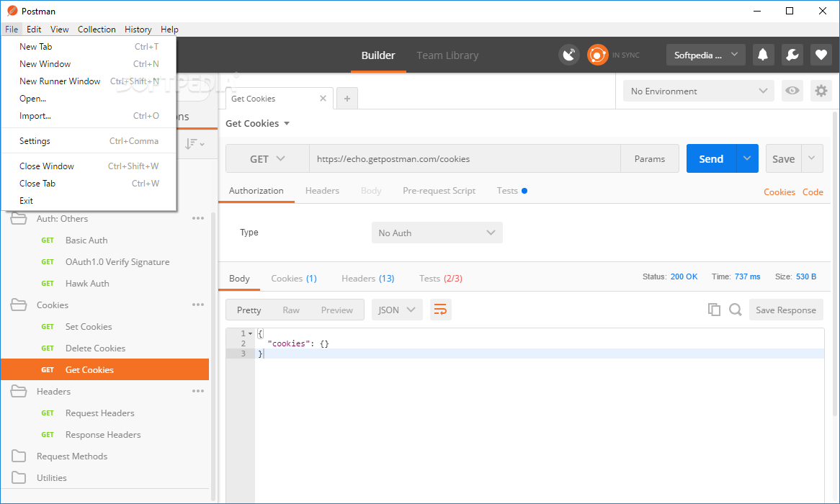Open the Utilities folder icon

click(19, 477)
